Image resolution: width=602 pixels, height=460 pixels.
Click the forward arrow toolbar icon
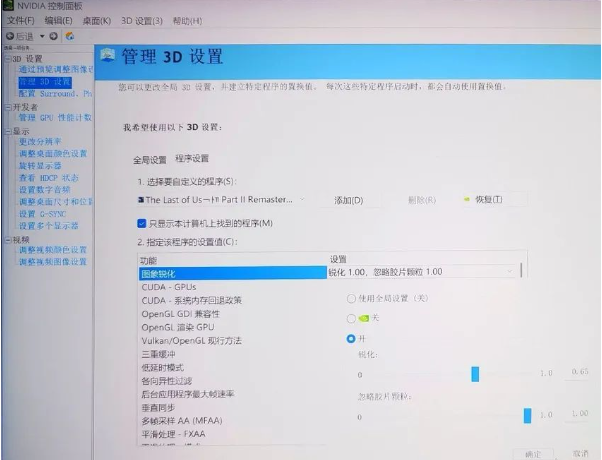coord(54,36)
